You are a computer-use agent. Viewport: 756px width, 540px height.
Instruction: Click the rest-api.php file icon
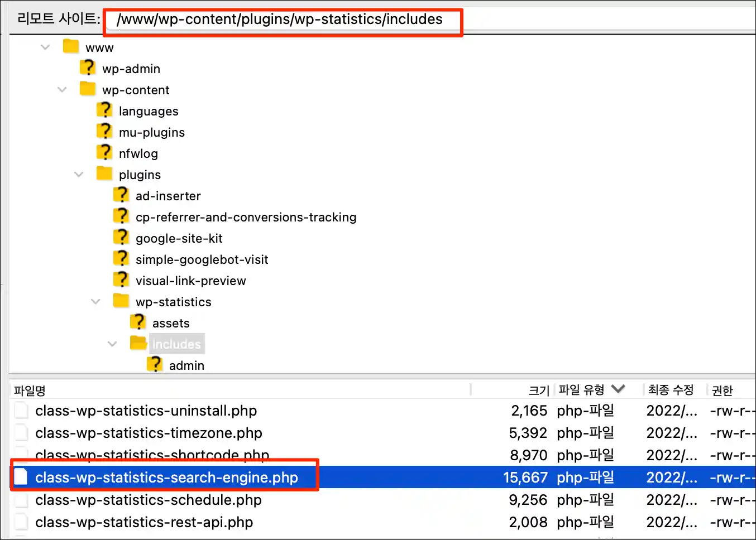(21, 522)
